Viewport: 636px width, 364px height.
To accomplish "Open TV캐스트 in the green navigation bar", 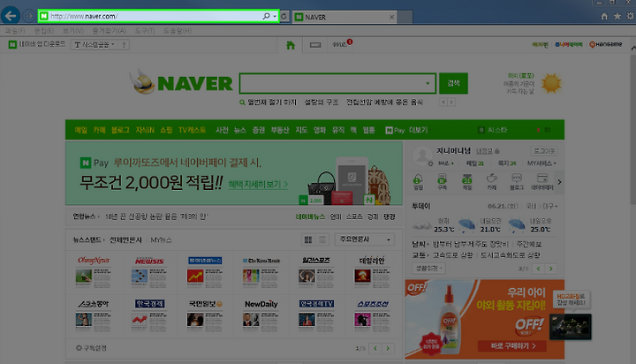I will pos(192,130).
